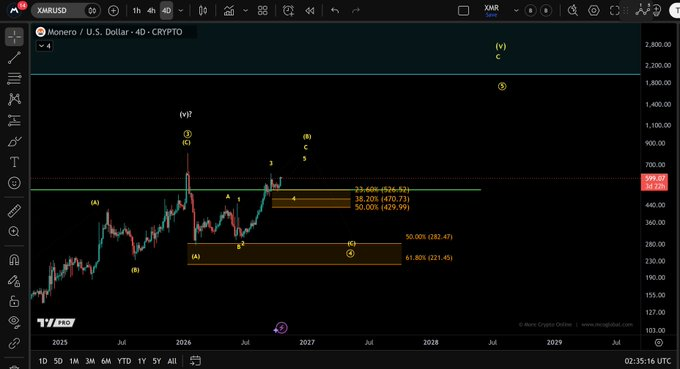
Task: Undo the last chart action
Action: click(x=335, y=10)
